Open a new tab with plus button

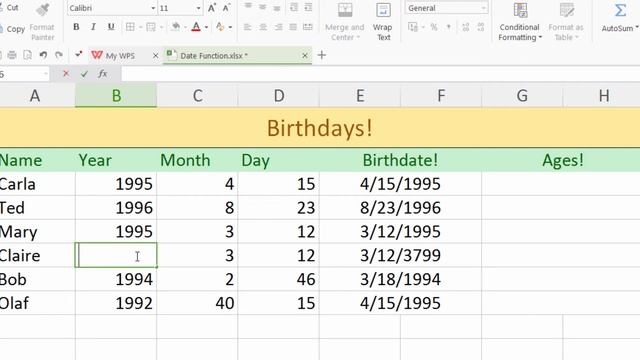tap(322, 55)
